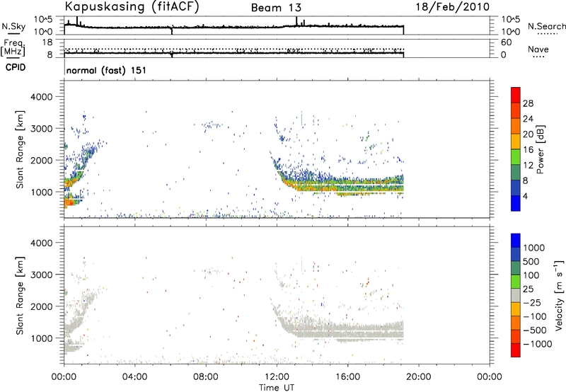
Task: Click the '04:00' time tick label
Action: coord(135,377)
